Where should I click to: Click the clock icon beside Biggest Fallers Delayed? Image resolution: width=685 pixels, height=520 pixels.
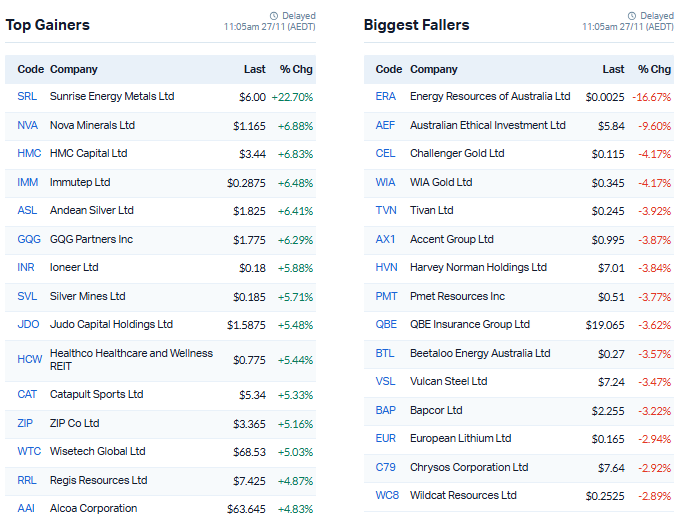point(632,16)
